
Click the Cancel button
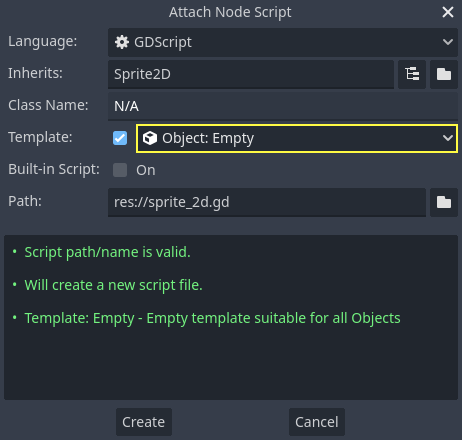(x=317, y=422)
